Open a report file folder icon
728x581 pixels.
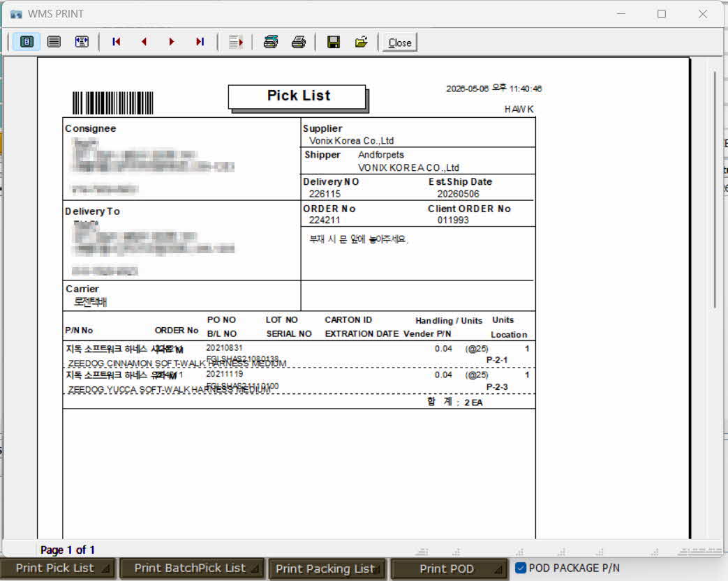[x=362, y=42]
